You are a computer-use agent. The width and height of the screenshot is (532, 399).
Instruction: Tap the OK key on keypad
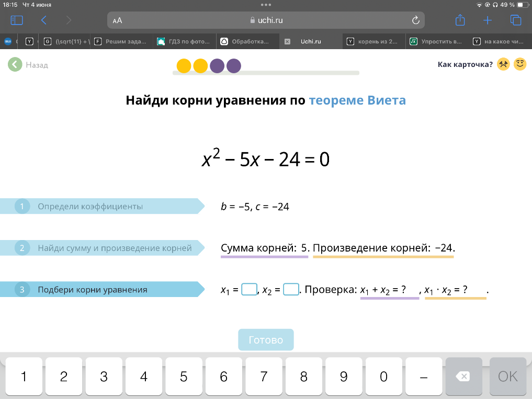tap(508, 377)
